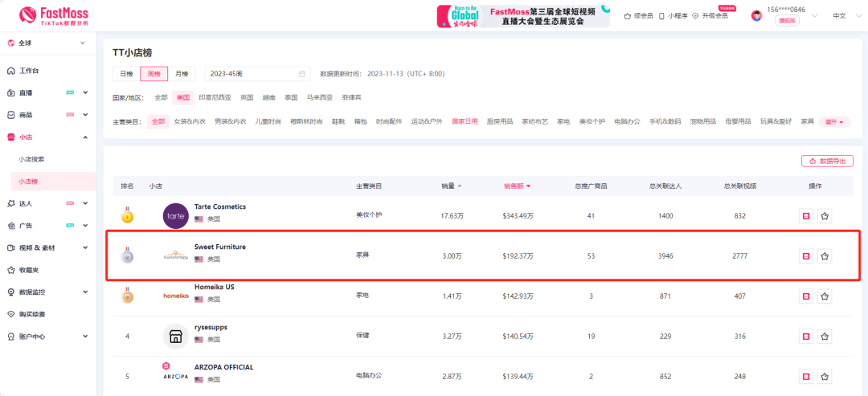Go to 工作台 in the sidebar
The width and height of the screenshot is (868, 396).
point(29,71)
